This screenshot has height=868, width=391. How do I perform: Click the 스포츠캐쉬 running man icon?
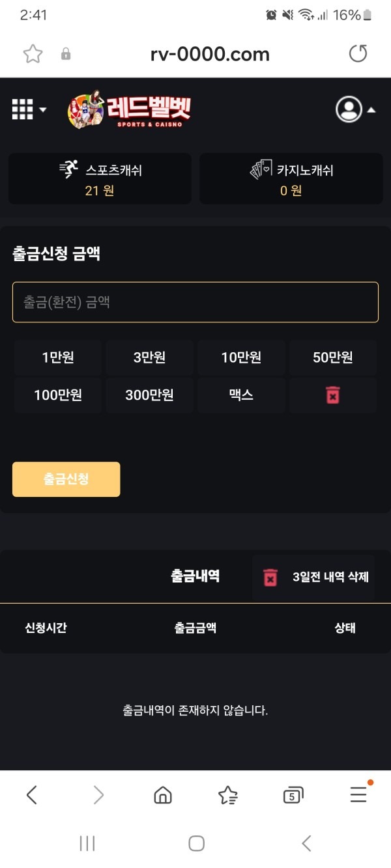click(69, 167)
